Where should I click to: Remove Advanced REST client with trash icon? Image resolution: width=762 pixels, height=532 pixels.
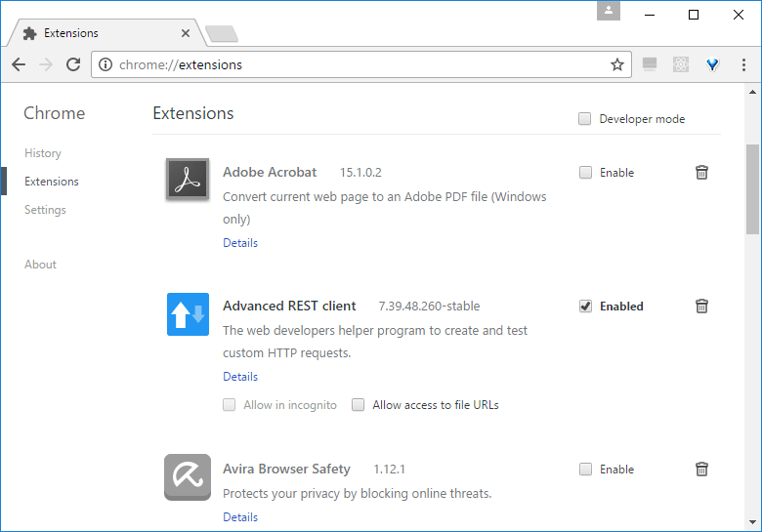[x=701, y=307]
